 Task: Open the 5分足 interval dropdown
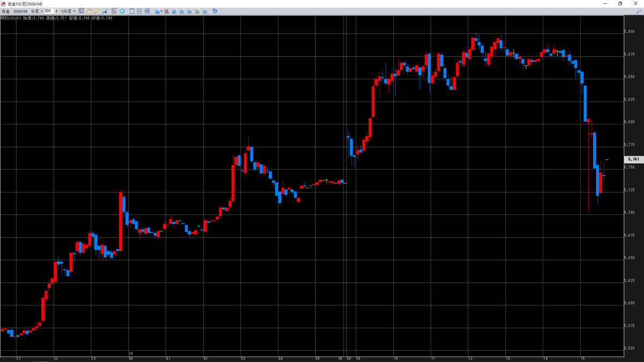[x=68, y=11]
